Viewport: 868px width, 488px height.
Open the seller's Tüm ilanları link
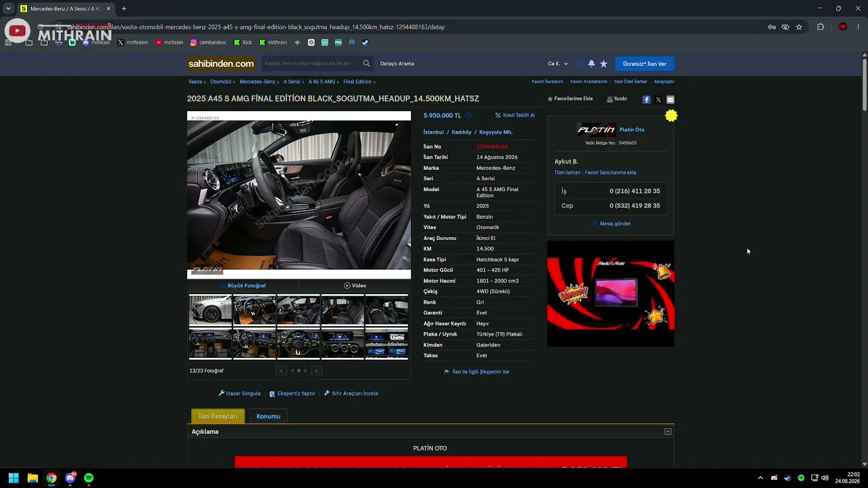click(568, 172)
